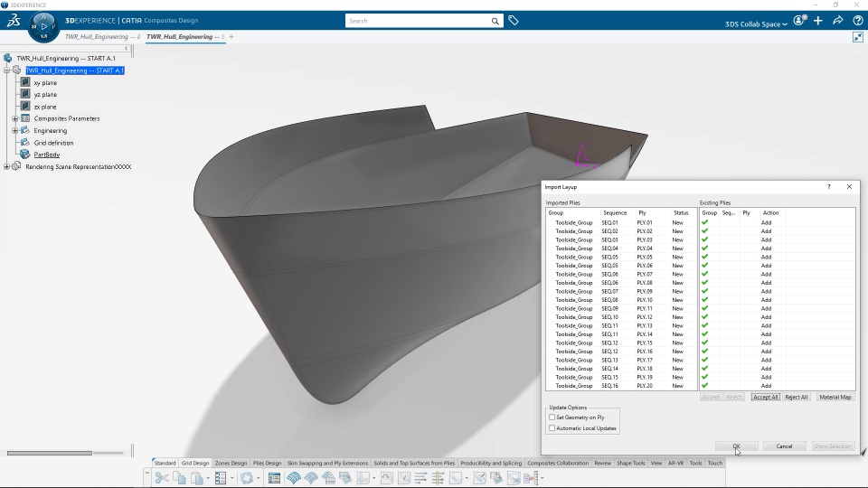The width and height of the screenshot is (868, 488).
Task: Expand the Engineering tree node
Action: (15, 131)
